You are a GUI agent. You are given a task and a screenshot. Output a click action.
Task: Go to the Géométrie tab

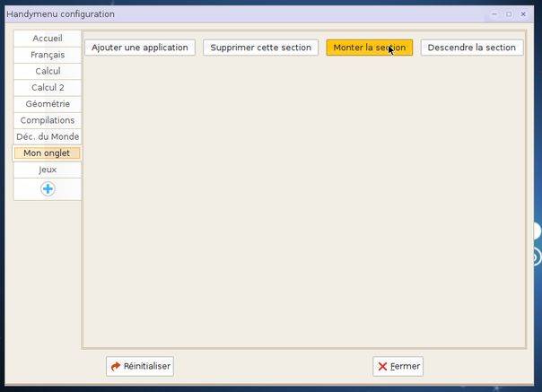click(x=48, y=104)
